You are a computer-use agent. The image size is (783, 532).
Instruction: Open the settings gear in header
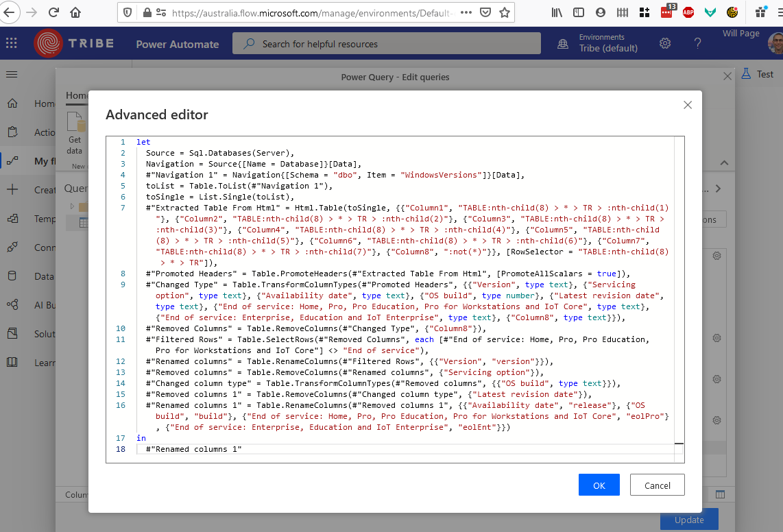coord(664,44)
